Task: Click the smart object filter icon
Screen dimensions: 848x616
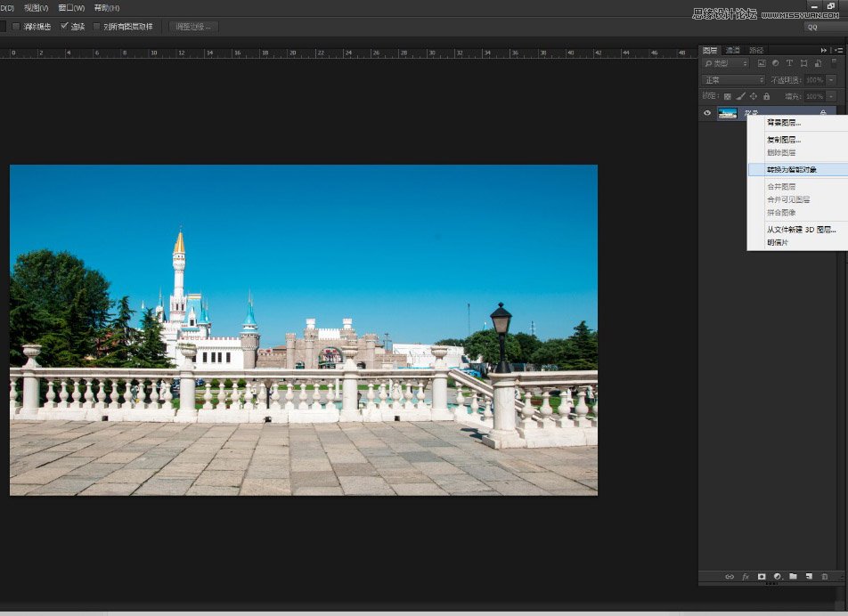Action: tap(818, 63)
